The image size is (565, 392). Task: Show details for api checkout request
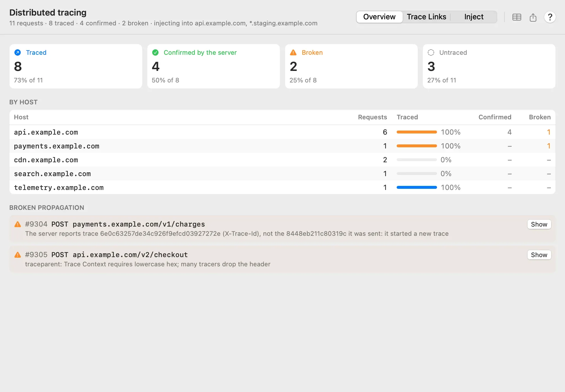[x=539, y=255]
